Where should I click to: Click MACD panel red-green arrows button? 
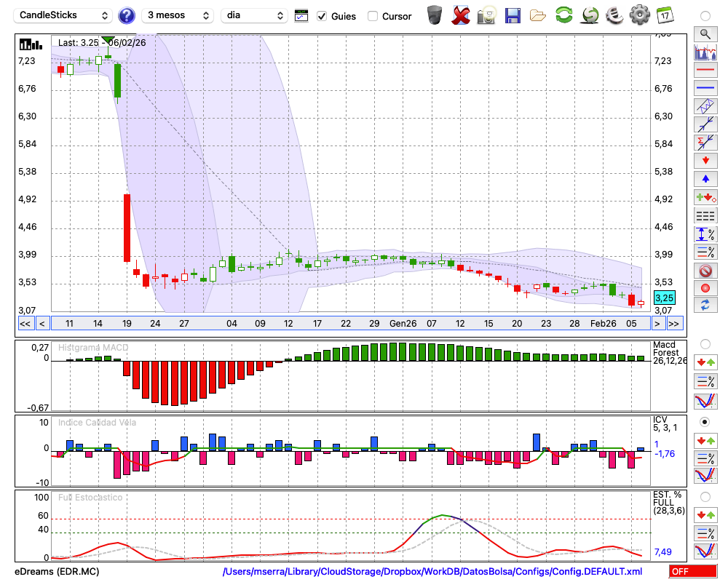point(705,362)
